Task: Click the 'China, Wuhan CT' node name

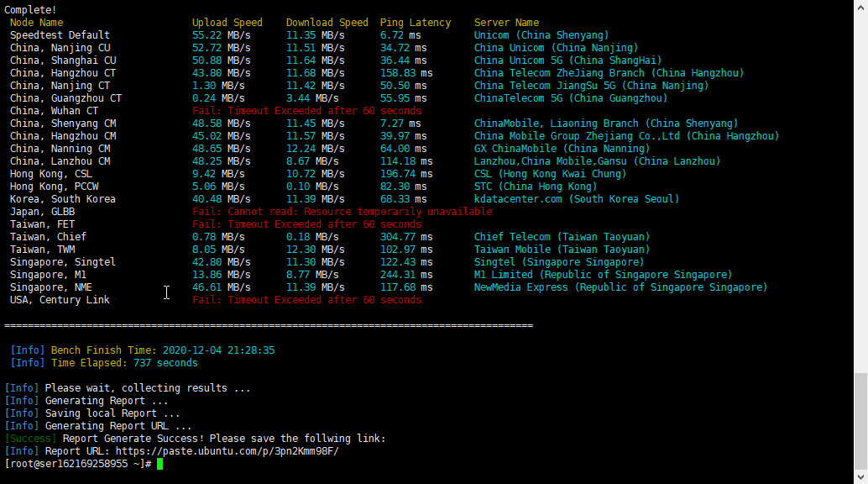Action: [x=55, y=111]
